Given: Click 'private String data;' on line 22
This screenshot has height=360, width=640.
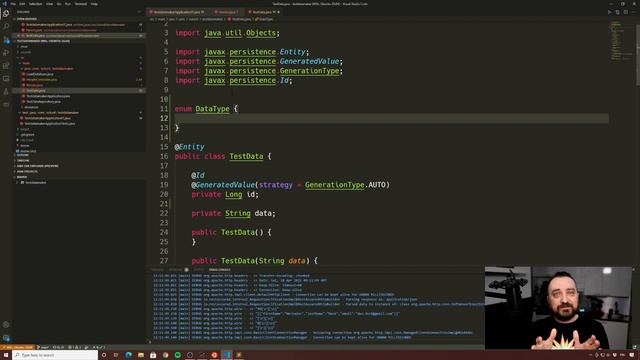Looking at the screenshot, I should tap(233, 213).
